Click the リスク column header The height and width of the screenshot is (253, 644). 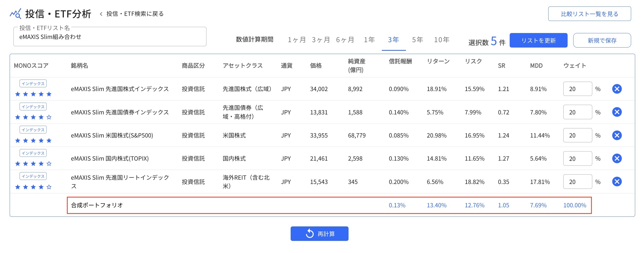[x=473, y=61]
